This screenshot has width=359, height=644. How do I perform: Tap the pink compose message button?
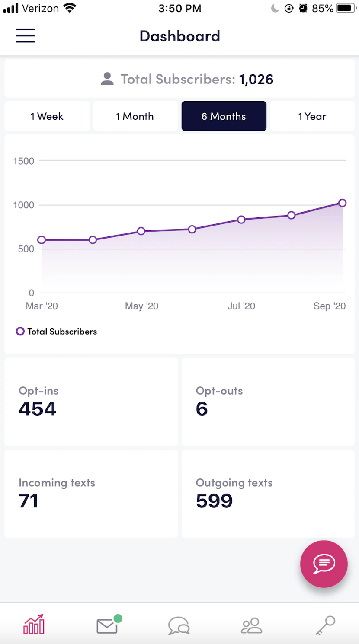pos(324,564)
